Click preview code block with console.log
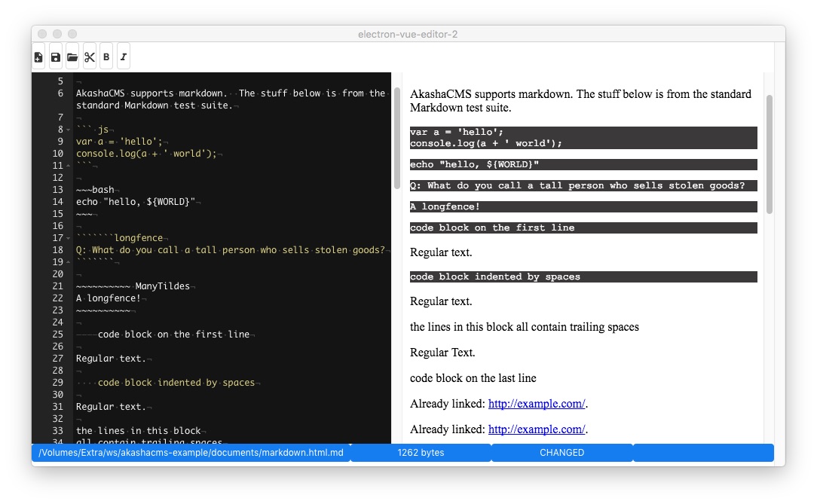 click(583, 137)
